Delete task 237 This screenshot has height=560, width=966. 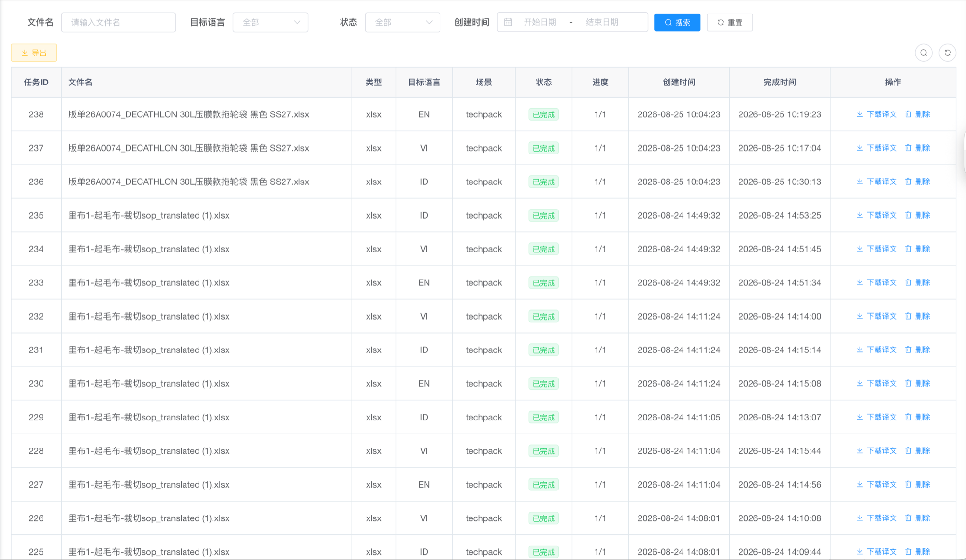tap(917, 148)
